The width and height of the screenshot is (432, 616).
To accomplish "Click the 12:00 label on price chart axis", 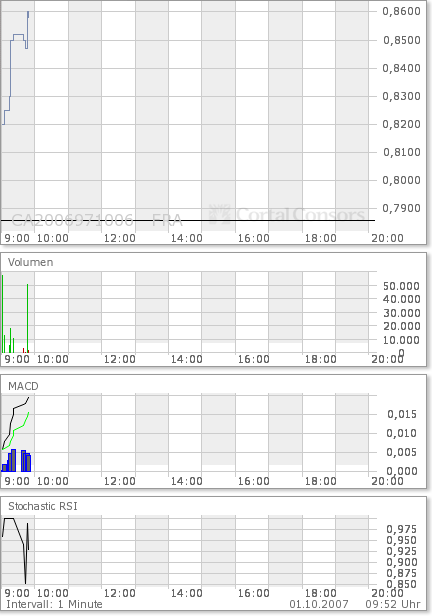I will 119,238.
